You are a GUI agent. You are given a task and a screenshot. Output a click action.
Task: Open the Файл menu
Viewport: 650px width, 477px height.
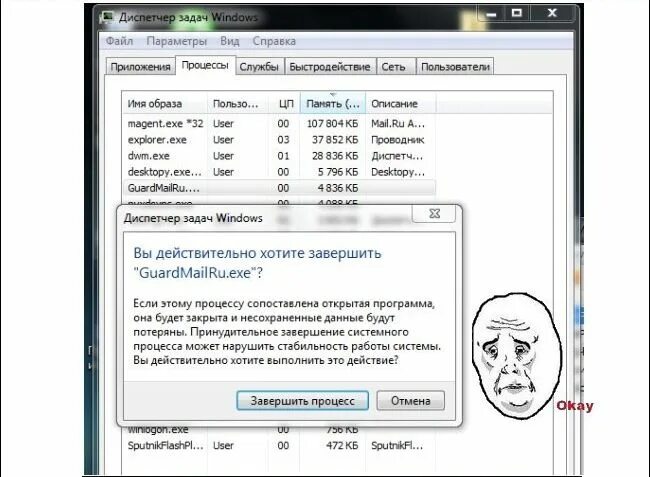tap(119, 41)
